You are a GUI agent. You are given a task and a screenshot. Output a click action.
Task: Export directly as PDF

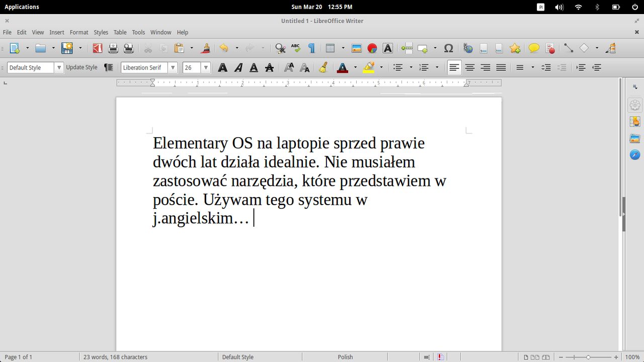(97, 48)
